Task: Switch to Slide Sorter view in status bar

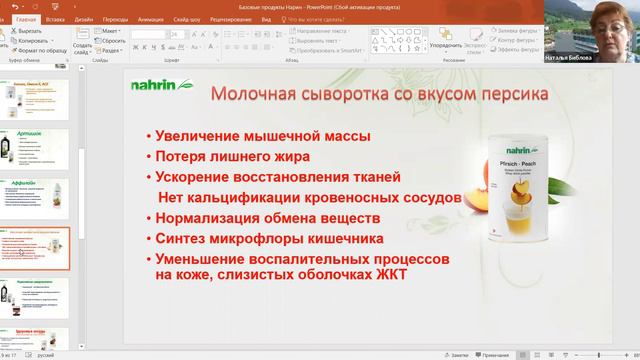Action: pyautogui.click(x=537, y=355)
